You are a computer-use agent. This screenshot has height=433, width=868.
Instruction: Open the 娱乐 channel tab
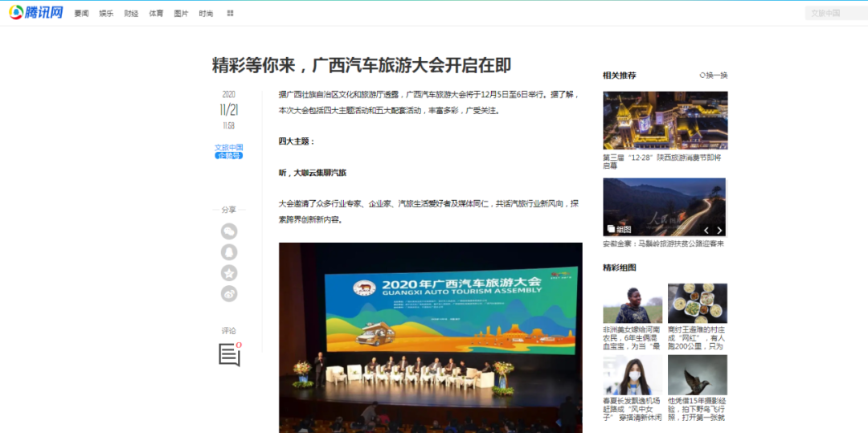(106, 14)
